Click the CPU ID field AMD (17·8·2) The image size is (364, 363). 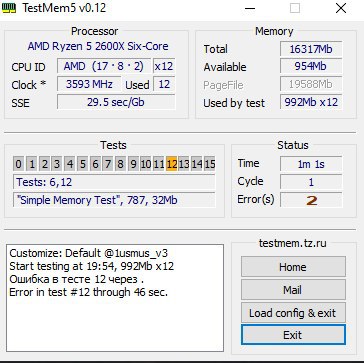click(104, 66)
